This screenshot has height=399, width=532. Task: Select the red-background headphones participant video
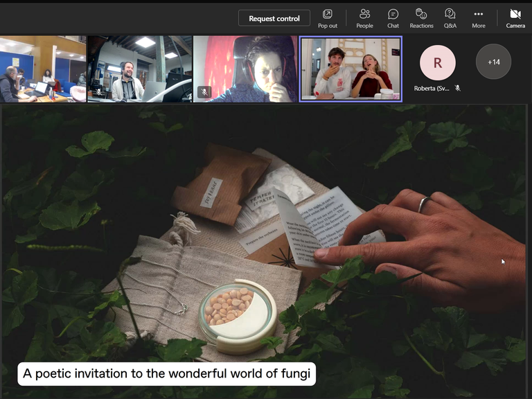(x=245, y=69)
